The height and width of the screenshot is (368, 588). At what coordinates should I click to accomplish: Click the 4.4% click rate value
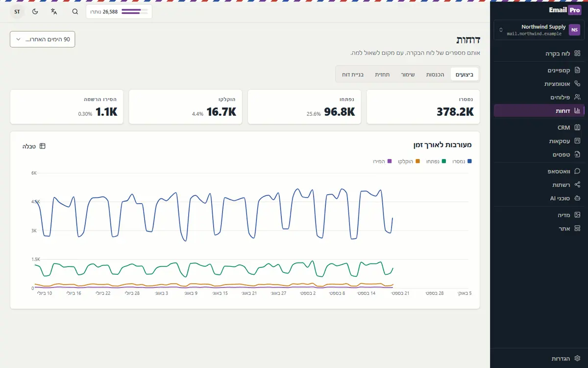pyautogui.click(x=197, y=114)
